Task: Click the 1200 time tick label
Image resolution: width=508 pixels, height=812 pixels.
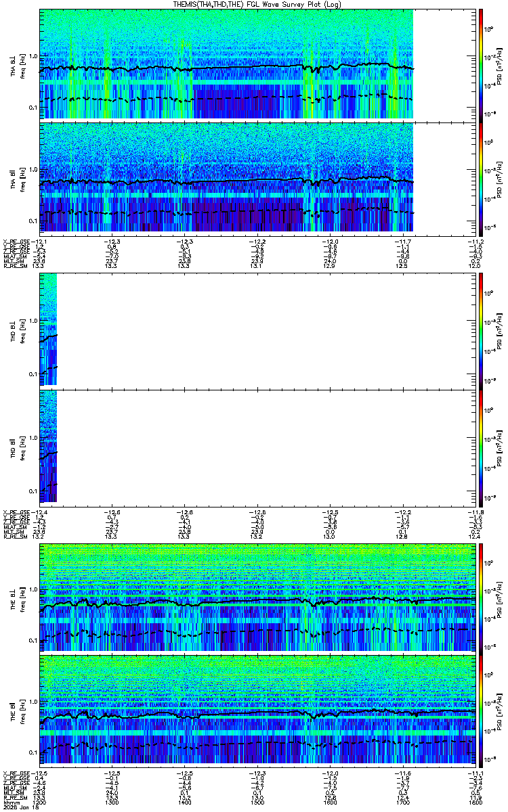Action: click(39, 802)
